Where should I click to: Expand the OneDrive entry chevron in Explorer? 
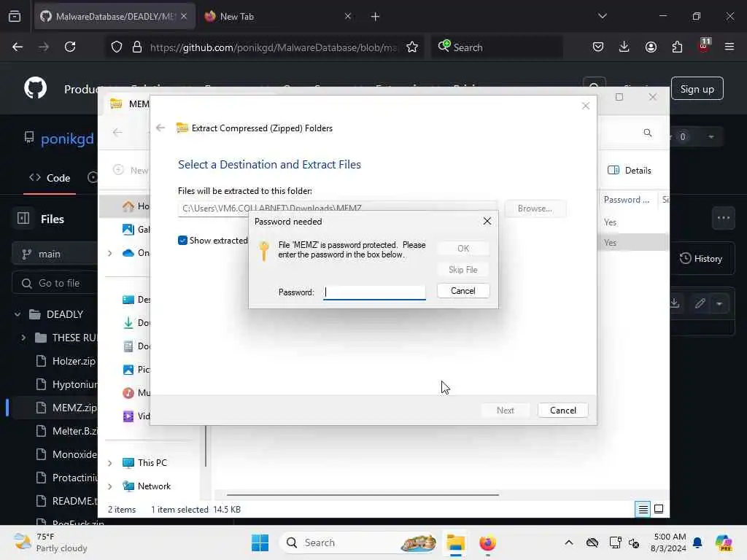tap(110, 253)
